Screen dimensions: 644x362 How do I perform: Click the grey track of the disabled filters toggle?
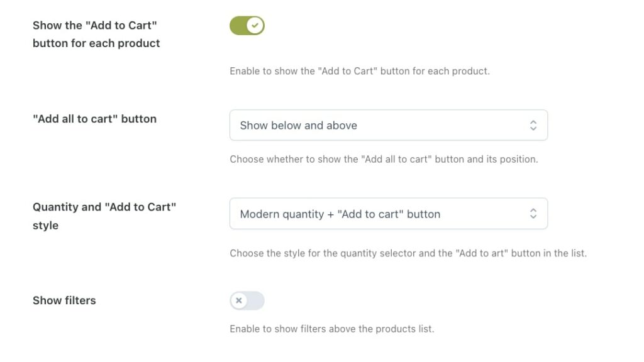[256, 300]
